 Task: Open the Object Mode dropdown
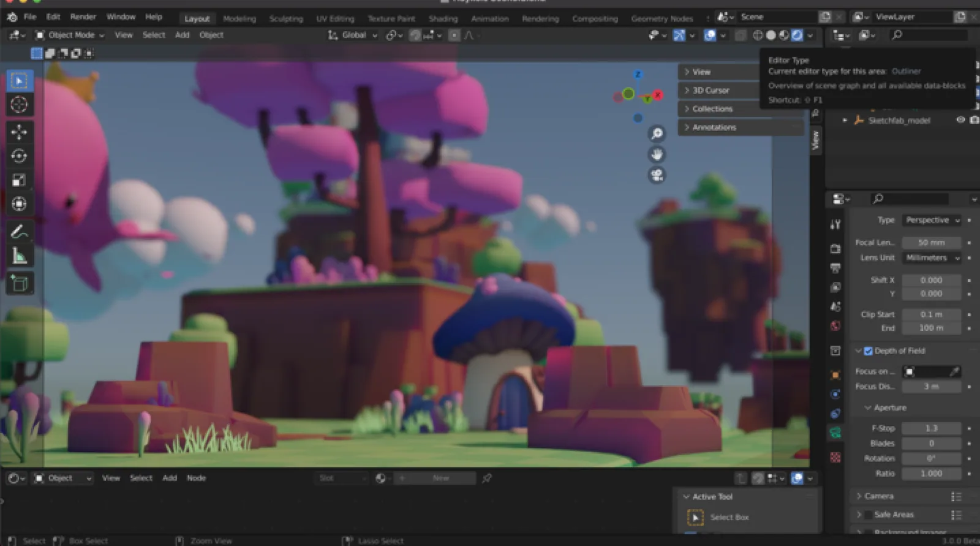point(70,35)
